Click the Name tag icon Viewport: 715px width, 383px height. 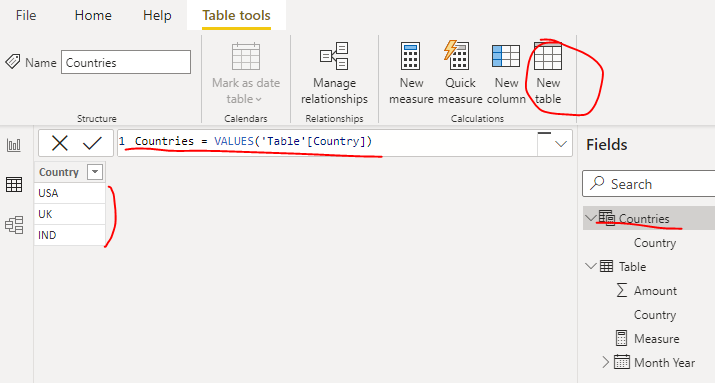point(13,62)
